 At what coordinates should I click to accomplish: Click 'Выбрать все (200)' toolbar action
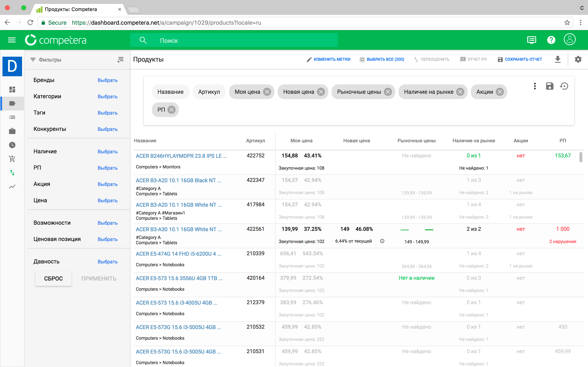point(382,60)
